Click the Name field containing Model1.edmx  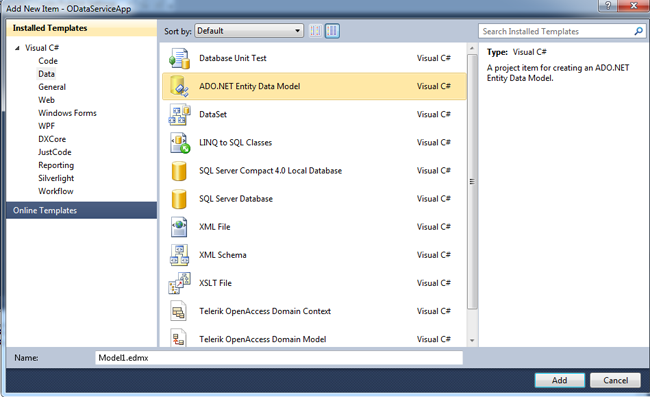coord(279,358)
